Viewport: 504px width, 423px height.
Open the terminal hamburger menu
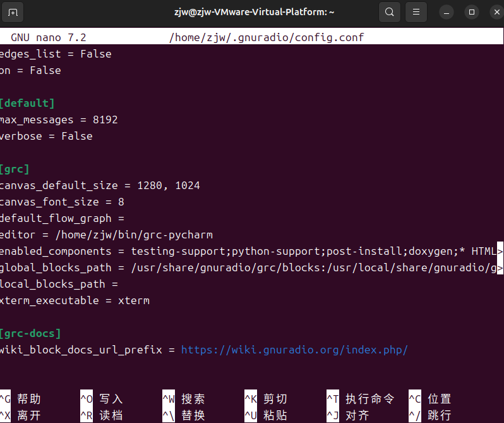point(416,12)
